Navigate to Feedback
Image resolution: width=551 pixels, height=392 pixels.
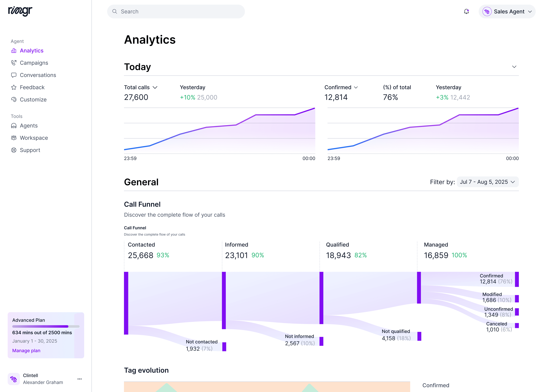(x=28, y=87)
